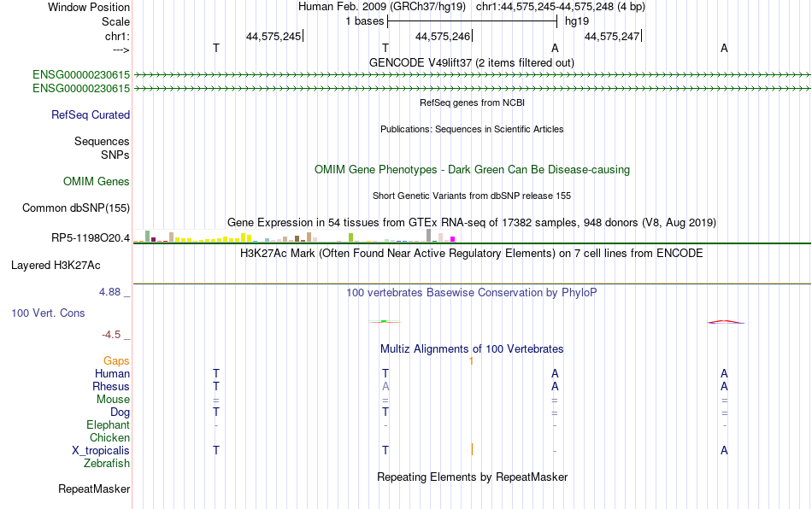
Task: Select the Zebrafish species label
Action: point(107,463)
